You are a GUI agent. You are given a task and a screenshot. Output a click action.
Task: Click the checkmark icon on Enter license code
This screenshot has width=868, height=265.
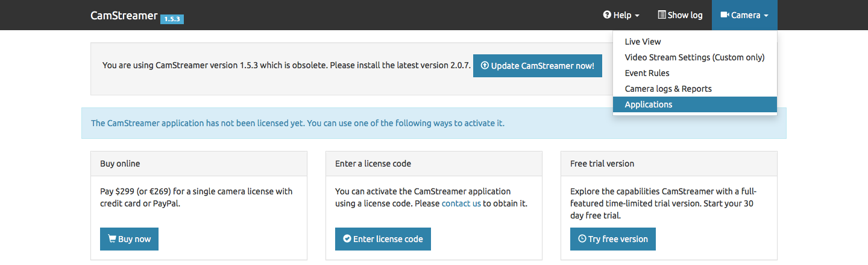click(347, 239)
